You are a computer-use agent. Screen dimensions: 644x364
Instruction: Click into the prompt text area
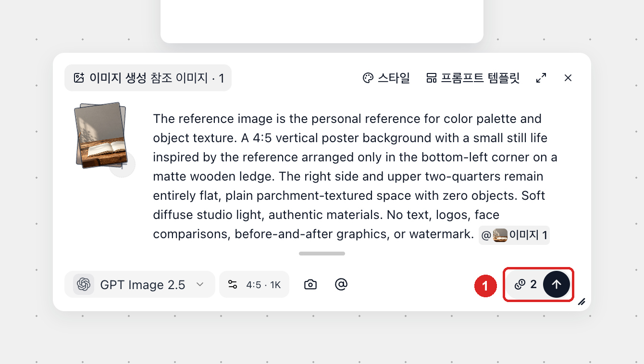[355, 176]
